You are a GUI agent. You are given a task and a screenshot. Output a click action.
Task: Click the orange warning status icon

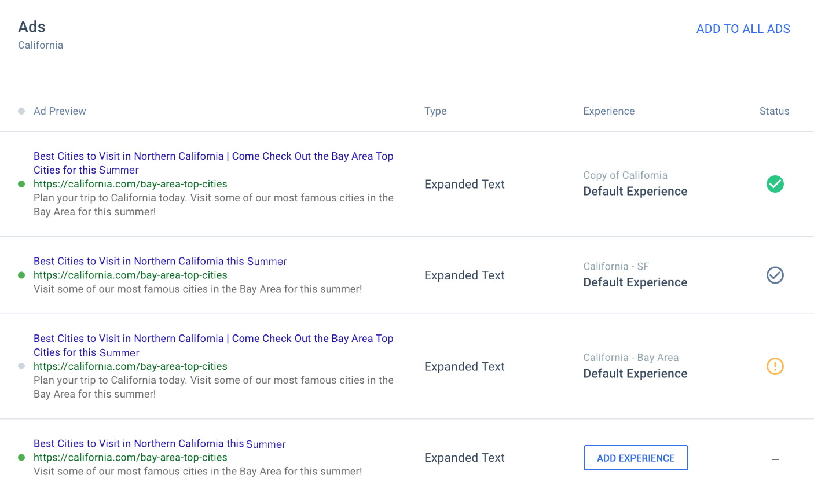tap(775, 366)
